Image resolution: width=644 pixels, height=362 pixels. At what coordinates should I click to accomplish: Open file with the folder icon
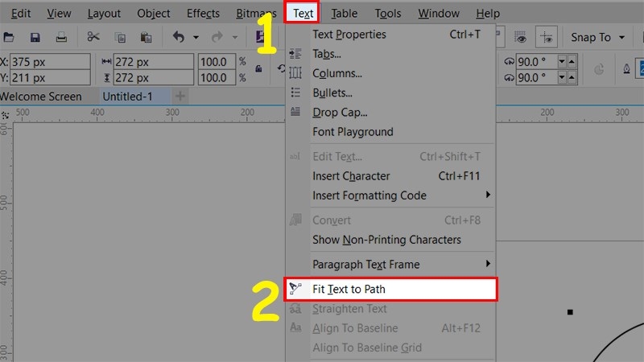(x=9, y=37)
